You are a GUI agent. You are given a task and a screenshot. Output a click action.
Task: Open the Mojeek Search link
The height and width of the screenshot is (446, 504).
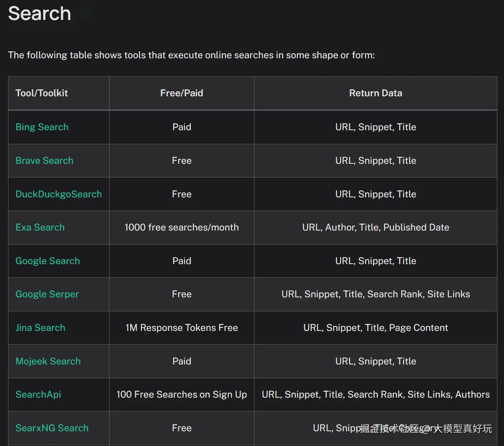coord(48,361)
